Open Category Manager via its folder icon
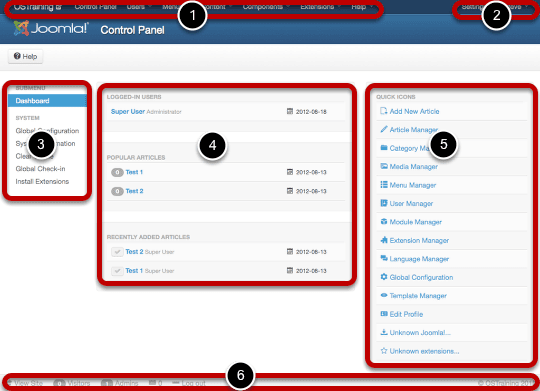The image size is (540, 391). click(384, 148)
